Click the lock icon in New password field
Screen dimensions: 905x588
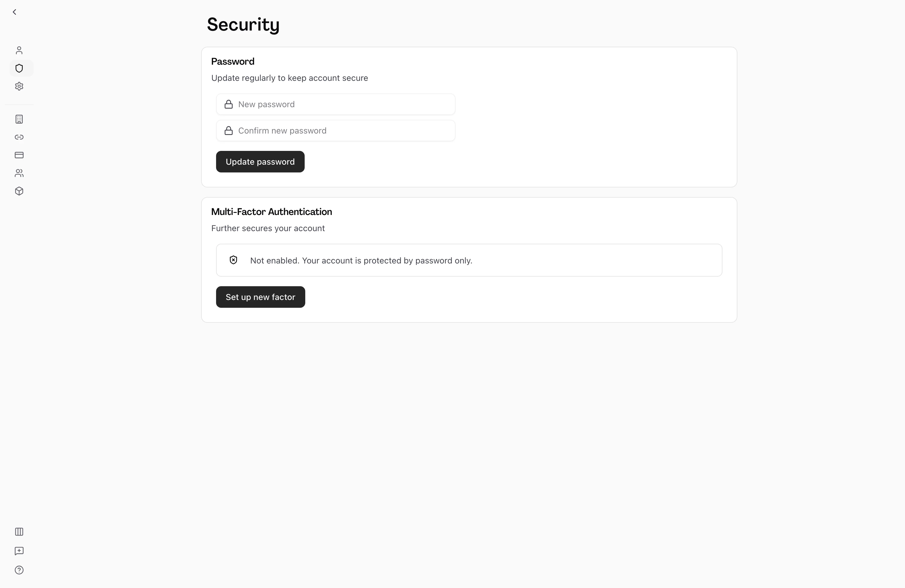click(x=229, y=104)
